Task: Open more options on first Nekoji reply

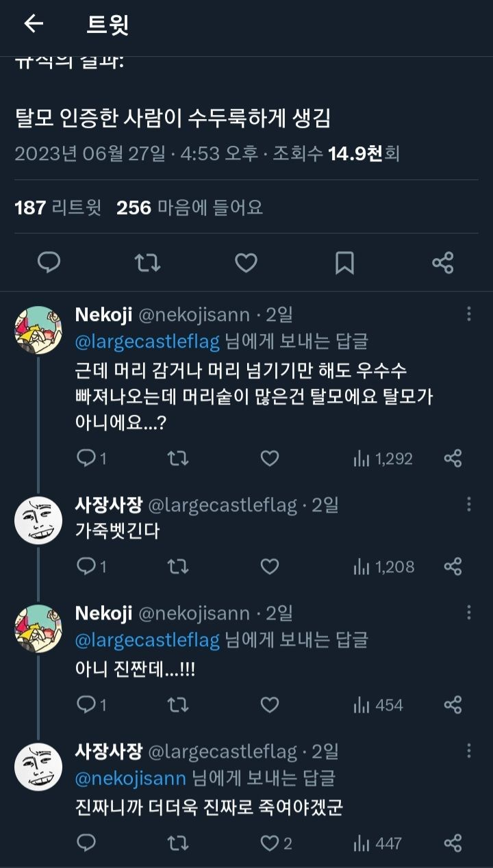Action: tap(469, 314)
